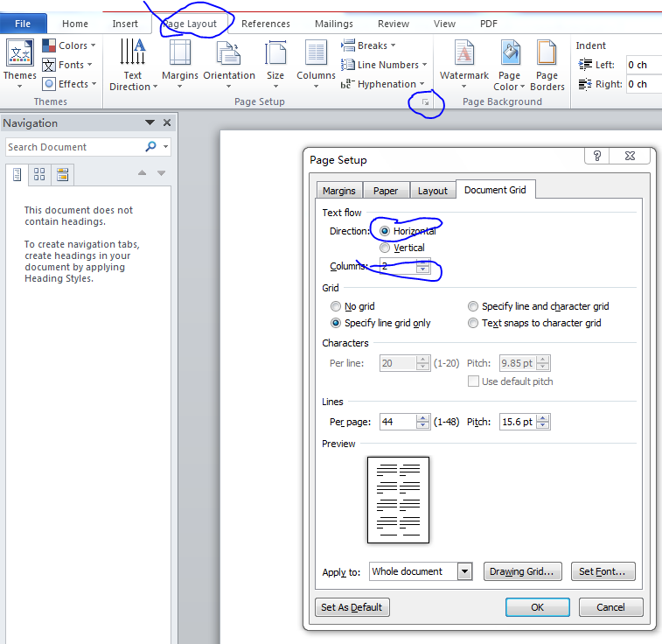Screen dimensions: 662x644
Task: Switch to the View ribbon tab
Action: tap(444, 24)
